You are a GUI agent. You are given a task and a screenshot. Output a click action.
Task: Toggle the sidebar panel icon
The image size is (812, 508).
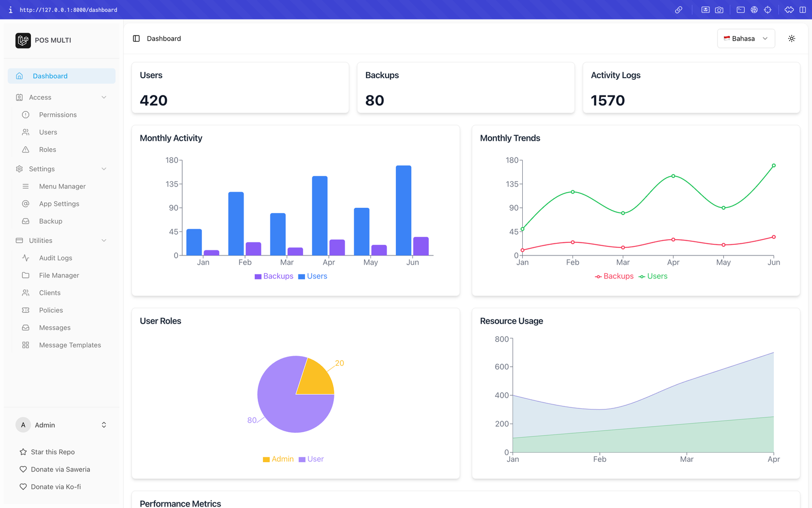[136, 39]
